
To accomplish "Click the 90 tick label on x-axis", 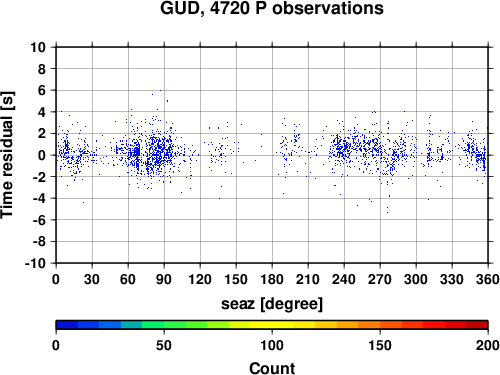I will [x=164, y=279].
